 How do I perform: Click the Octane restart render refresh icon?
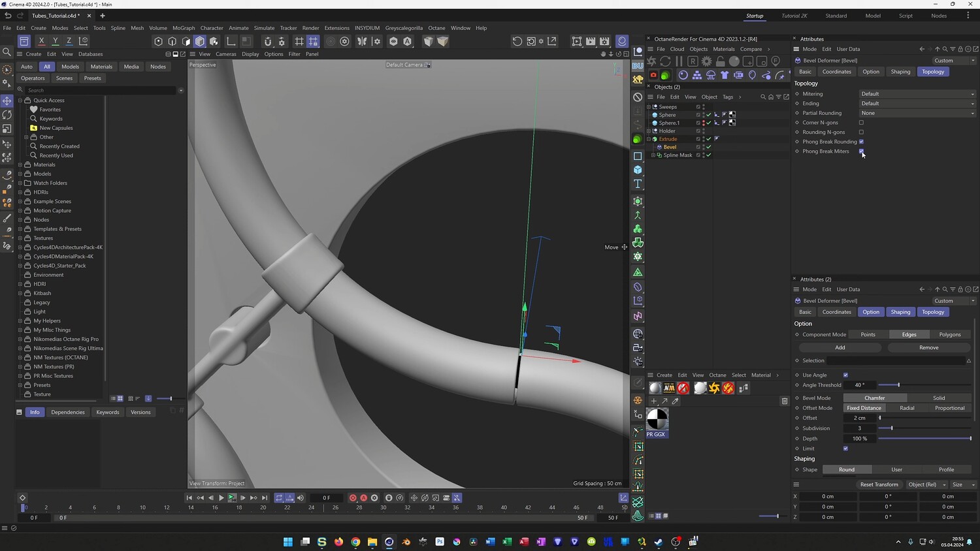665,61
